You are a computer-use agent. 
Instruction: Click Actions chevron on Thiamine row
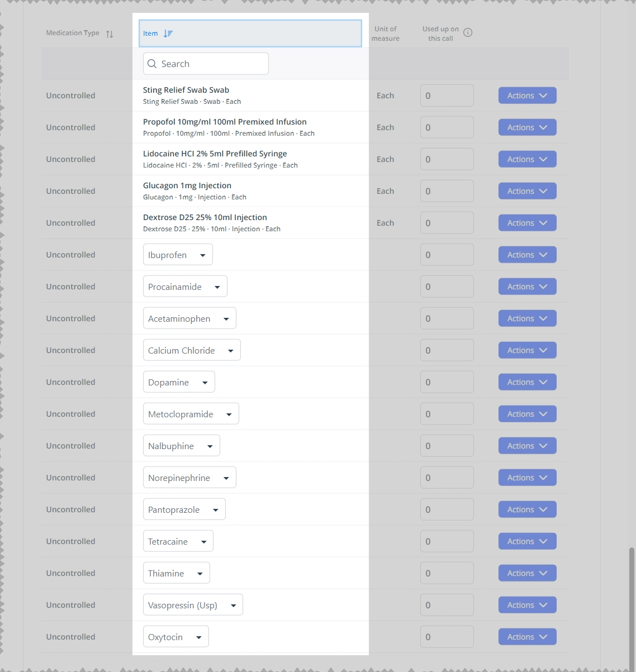[543, 573]
